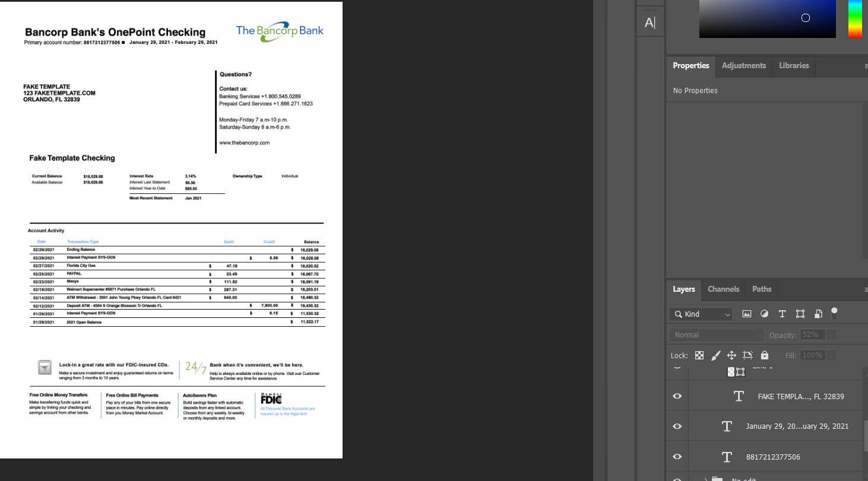Click the type icon of FAKE TEMPLA layer
The image size is (868, 481).
739,396
